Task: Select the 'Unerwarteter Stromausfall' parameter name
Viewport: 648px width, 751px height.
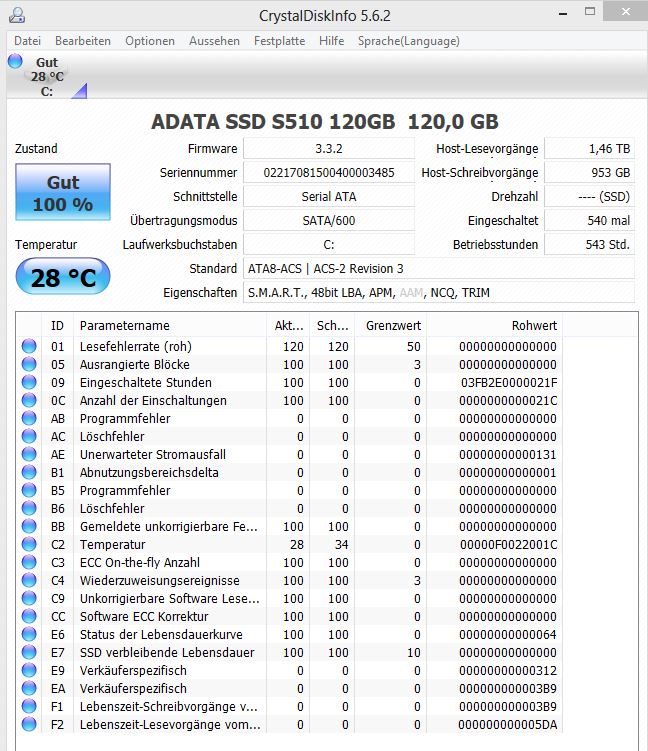Action: click(x=153, y=454)
